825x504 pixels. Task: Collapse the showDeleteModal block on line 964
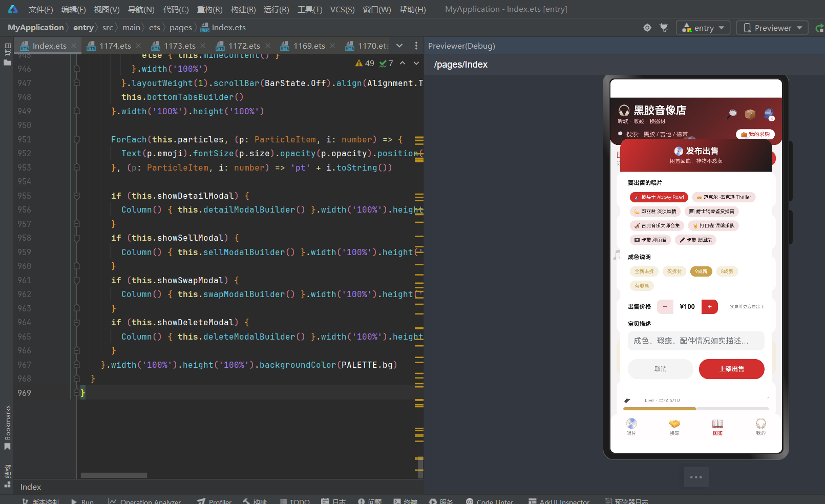(76, 322)
